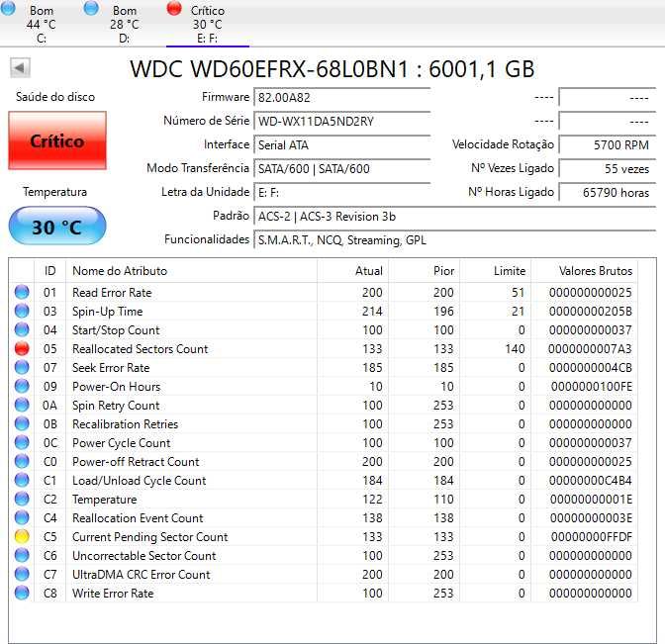Click blue status icon for Uncorrectable Sector Count
This screenshot has height=644, width=665.
coord(22,555)
